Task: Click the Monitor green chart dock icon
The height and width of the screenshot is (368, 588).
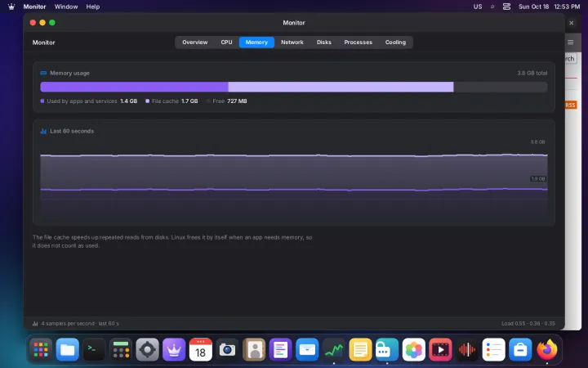Action: tap(334, 350)
